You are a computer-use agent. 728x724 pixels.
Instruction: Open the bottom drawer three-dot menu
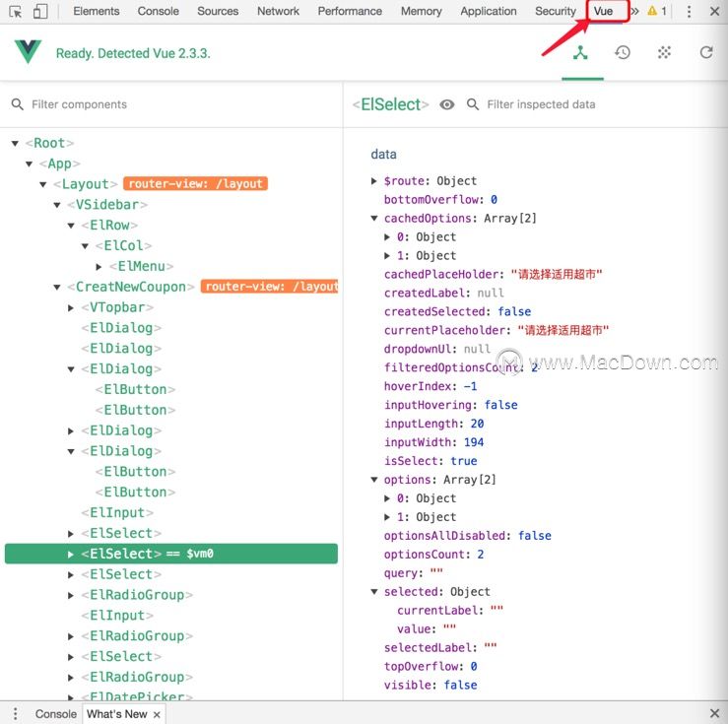[x=16, y=713]
